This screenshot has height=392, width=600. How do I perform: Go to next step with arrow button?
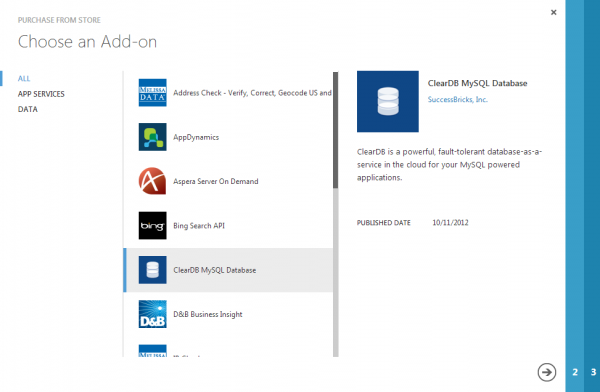(546, 372)
